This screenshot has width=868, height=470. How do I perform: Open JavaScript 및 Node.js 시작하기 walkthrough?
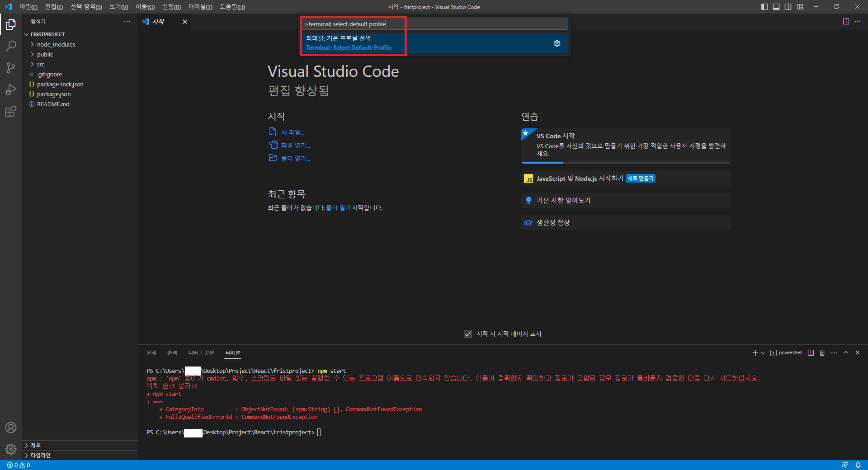click(x=626, y=179)
